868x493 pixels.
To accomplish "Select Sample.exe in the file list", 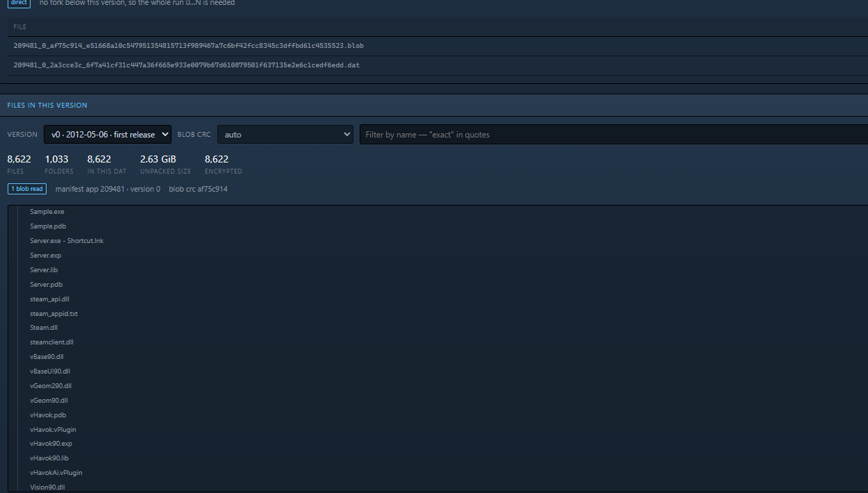I will coord(47,212).
